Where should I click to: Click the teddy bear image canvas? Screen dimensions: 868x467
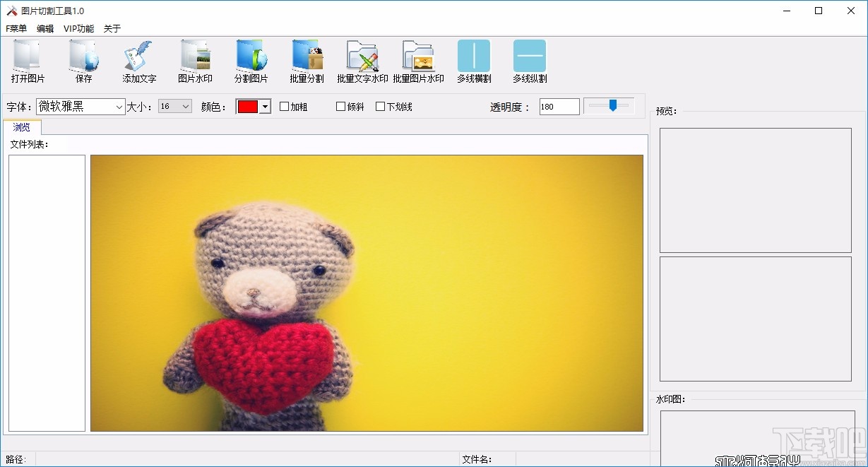[367, 293]
